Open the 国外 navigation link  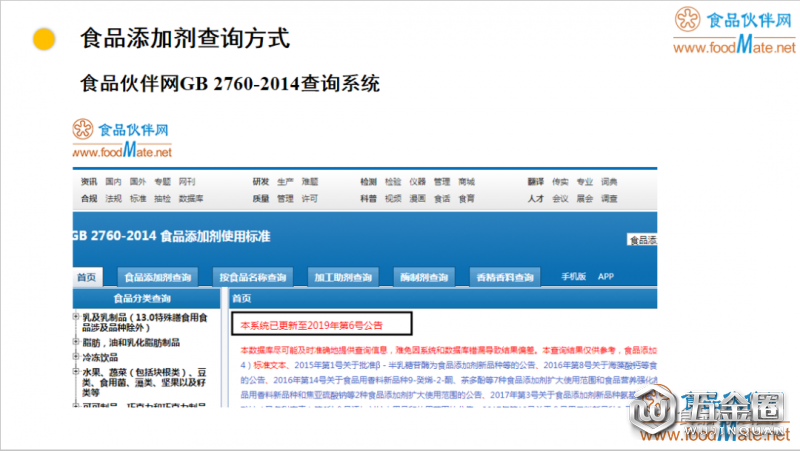(138, 182)
